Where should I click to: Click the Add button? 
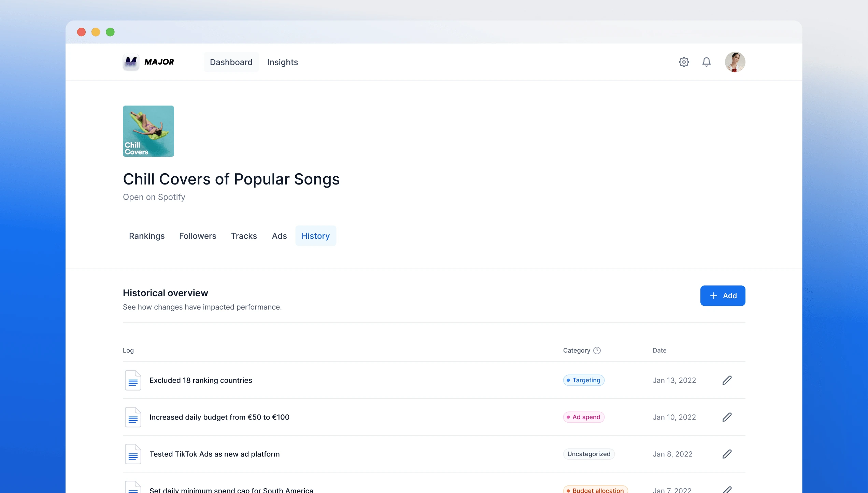click(x=723, y=296)
